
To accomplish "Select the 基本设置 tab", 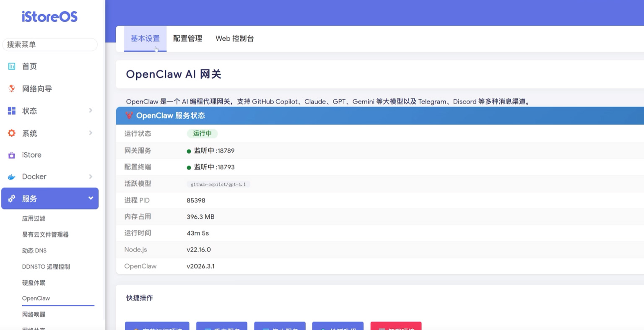I will tap(145, 39).
